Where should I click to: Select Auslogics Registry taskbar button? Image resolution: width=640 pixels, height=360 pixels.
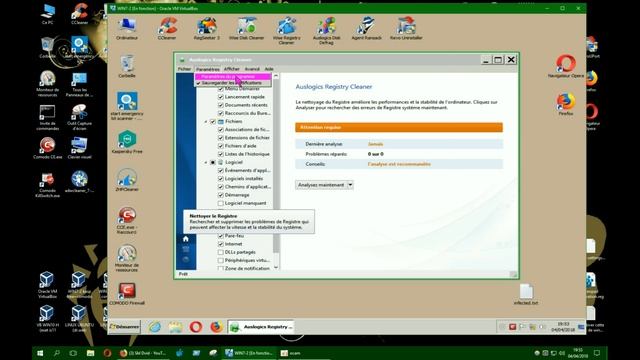tap(261, 327)
